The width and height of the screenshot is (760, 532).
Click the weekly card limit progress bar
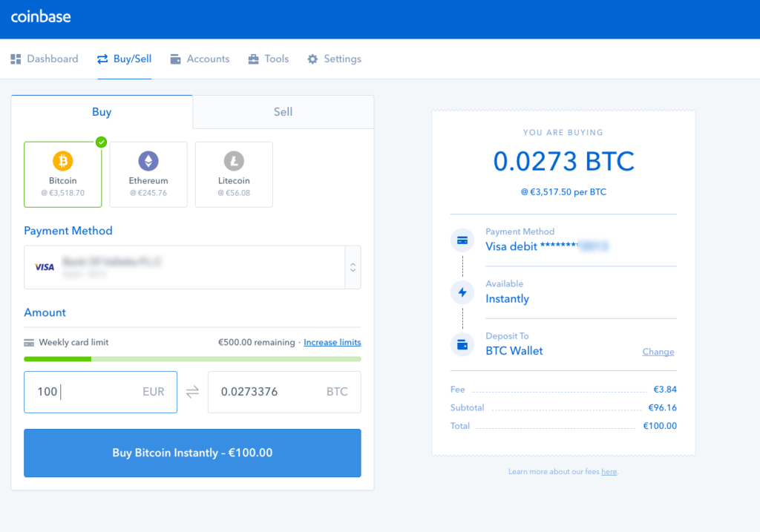192,359
